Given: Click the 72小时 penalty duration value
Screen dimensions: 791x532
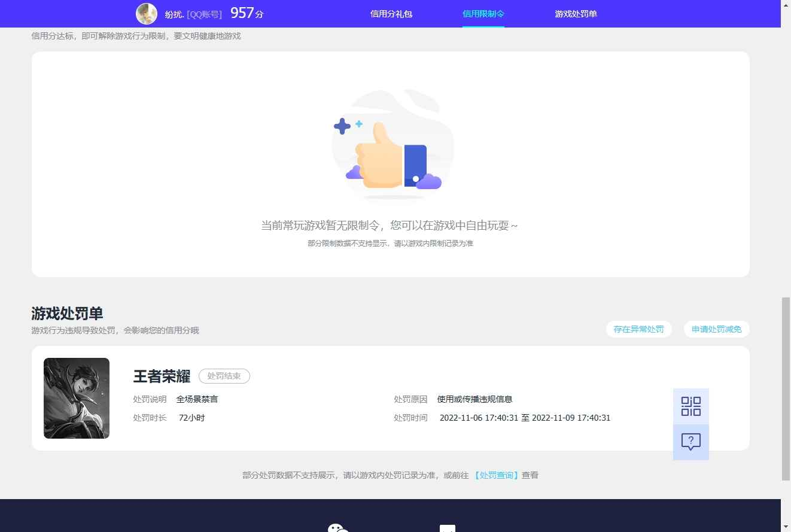Looking at the screenshot, I should 192,418.
